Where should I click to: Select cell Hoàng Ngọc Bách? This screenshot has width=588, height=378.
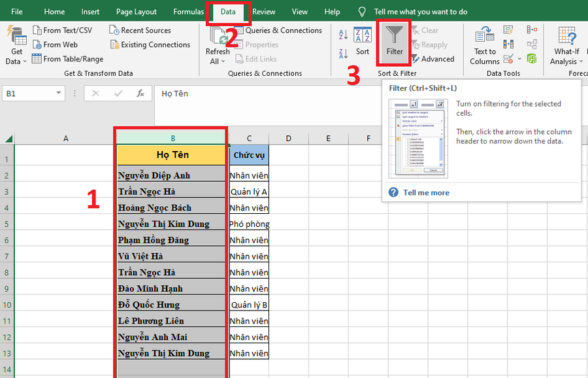tap(171, 207)
